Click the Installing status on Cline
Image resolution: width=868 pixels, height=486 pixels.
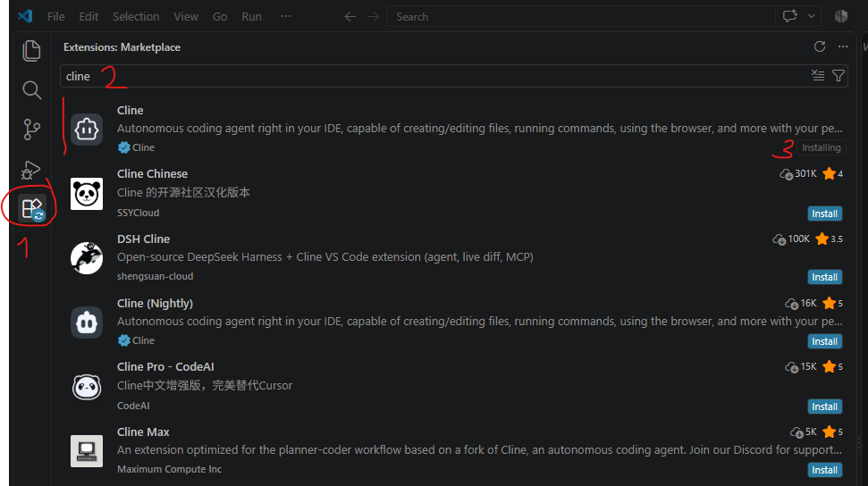pos(821,147)
